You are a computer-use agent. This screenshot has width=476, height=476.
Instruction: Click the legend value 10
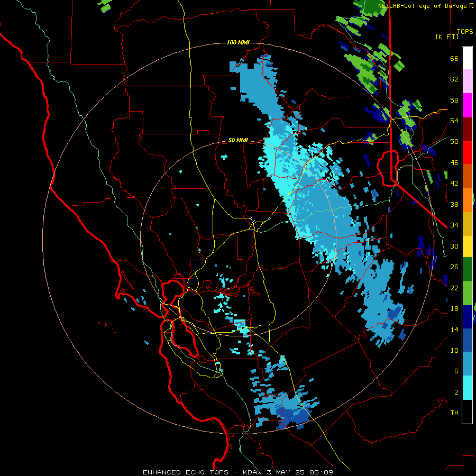click(x=454, y=350)
